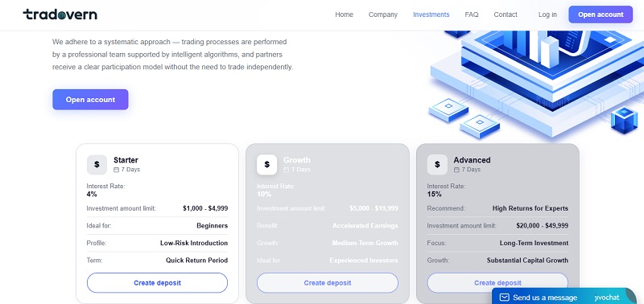The width and height of the screenshot is (644, 304).
Task: Click the Log in link
Action: click(547, 14)
